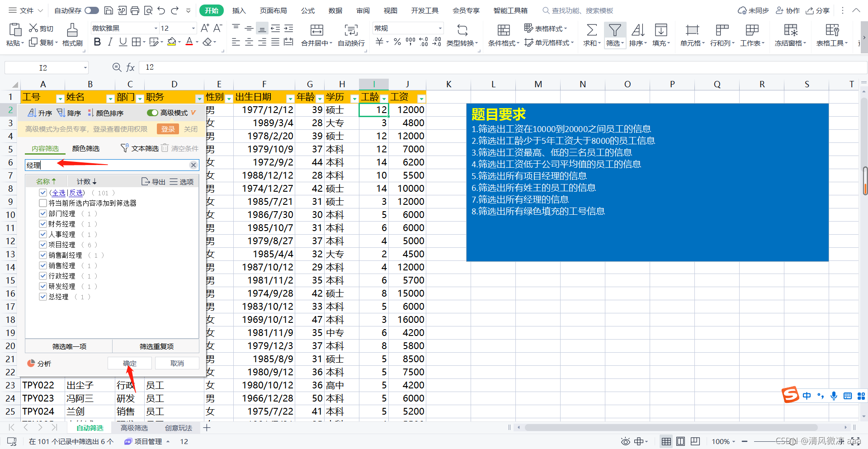The width and height of the screenshot is (868, 449).
Task: Open the font size dropdown
Action: point(193,28)
